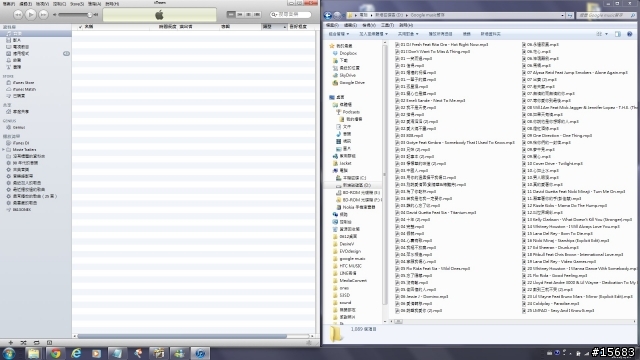Open the change view dropdown arrow
The image size is (640, 360).
click(607, 34)
